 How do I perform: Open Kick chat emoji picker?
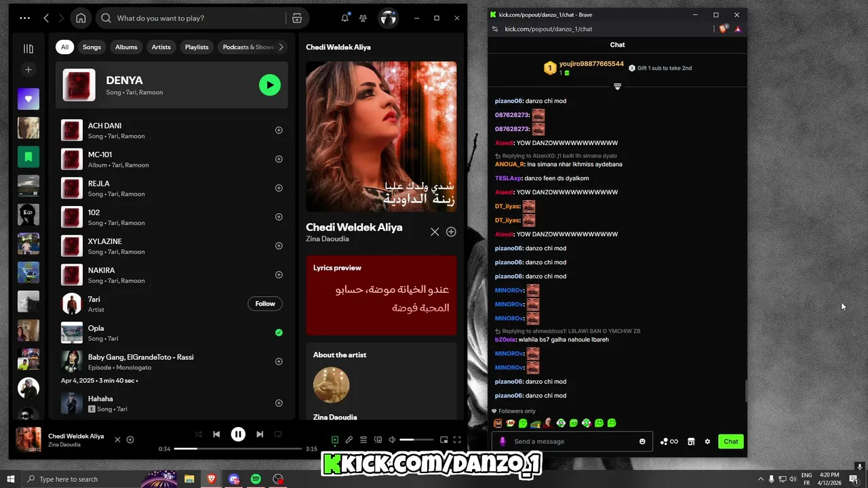point(642,442)
